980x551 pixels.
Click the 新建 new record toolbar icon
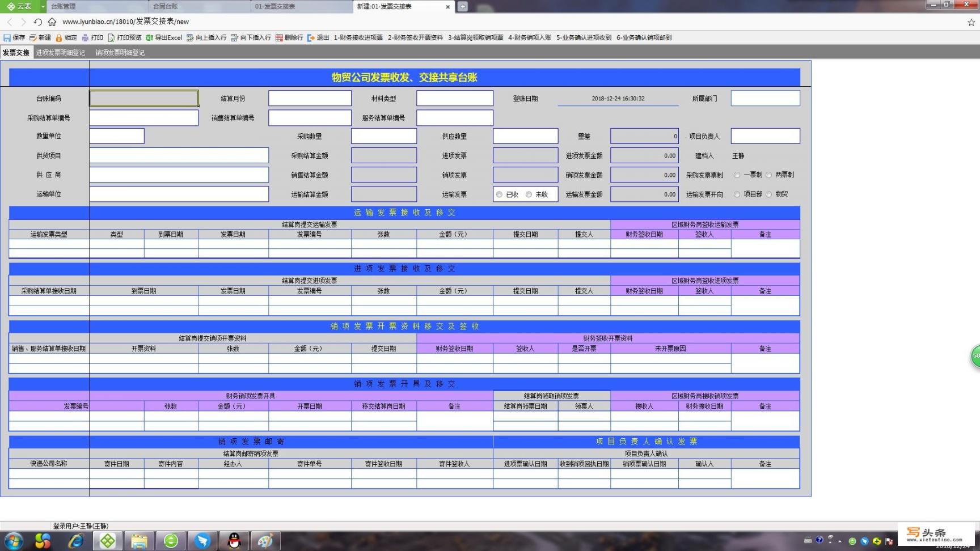pyautogui.click(x=33, y=37)
